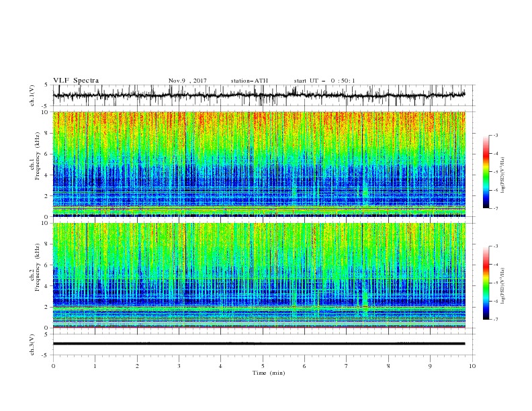
Task: Click the "station=ATH" header label
Action: click(x=249, y=81)
